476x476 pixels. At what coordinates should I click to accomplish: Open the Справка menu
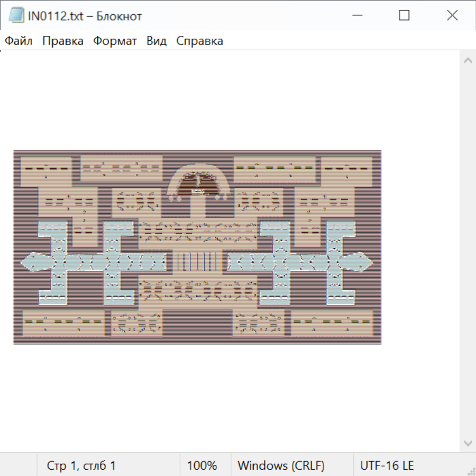coord(199,41)
